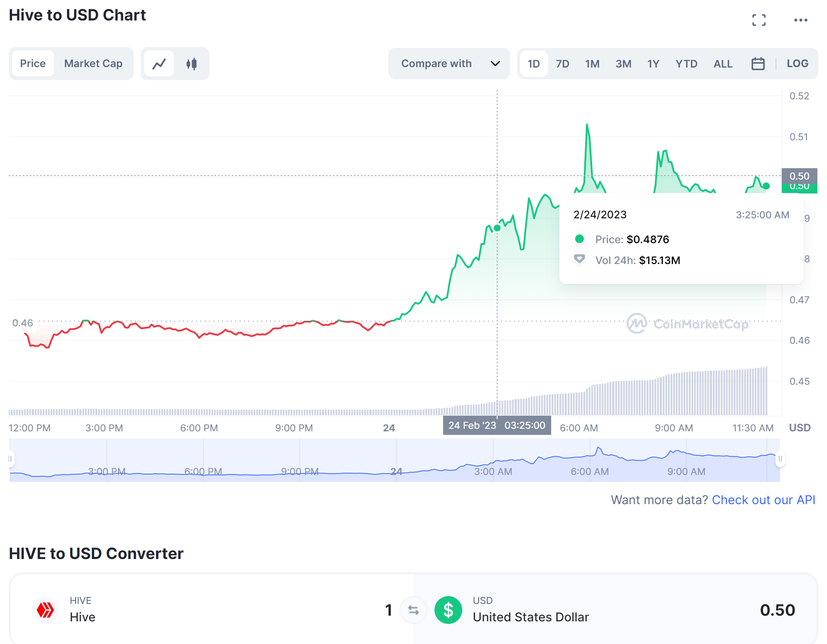Click the tooltip Vol 24h: $15.13M text
This screenshot has height=644, width=827.
[637, 260]
